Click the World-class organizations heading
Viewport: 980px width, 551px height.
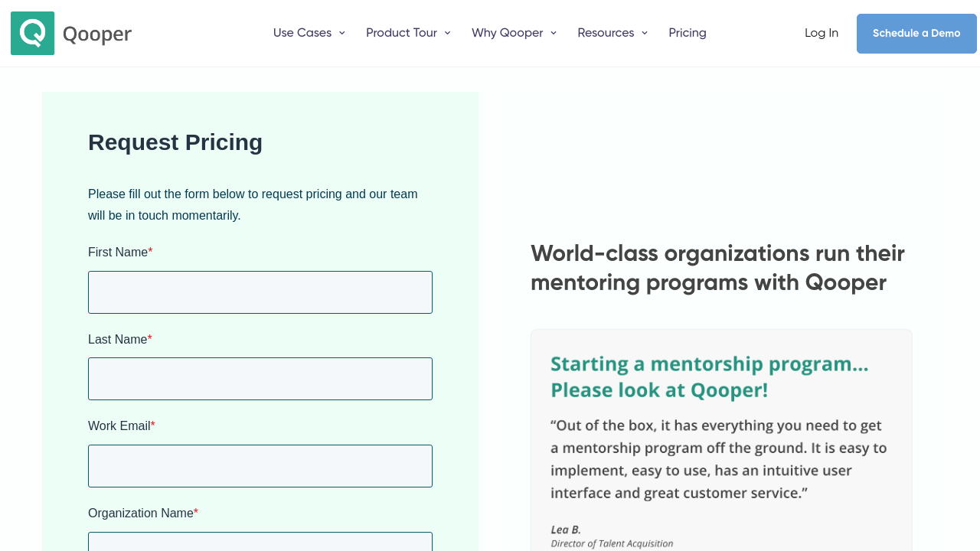pyautogui.click(x=717, y=268)
